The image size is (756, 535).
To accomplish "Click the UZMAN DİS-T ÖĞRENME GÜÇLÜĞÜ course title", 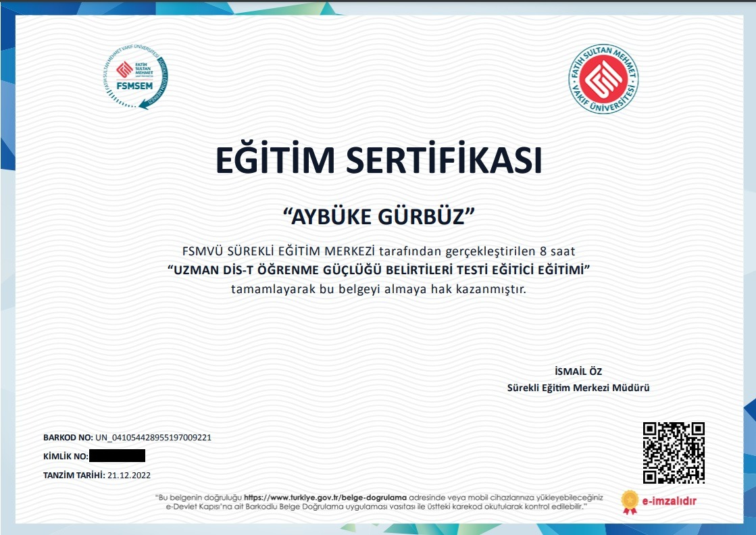I will [378, 270].
